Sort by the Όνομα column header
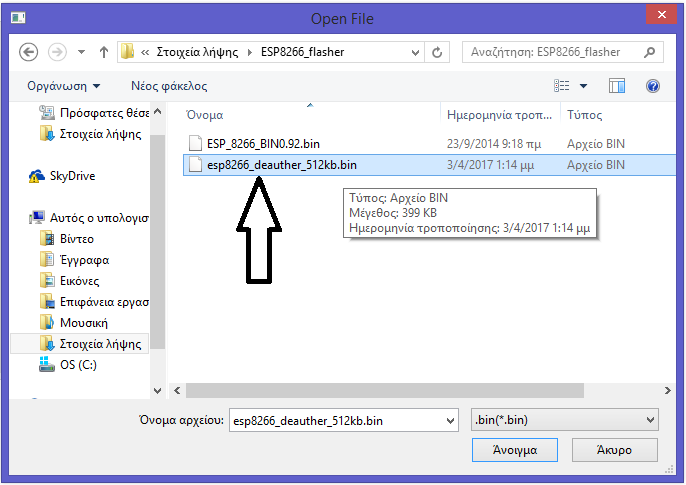This screenshot has width=686, height=485. [x=205, y=115]
